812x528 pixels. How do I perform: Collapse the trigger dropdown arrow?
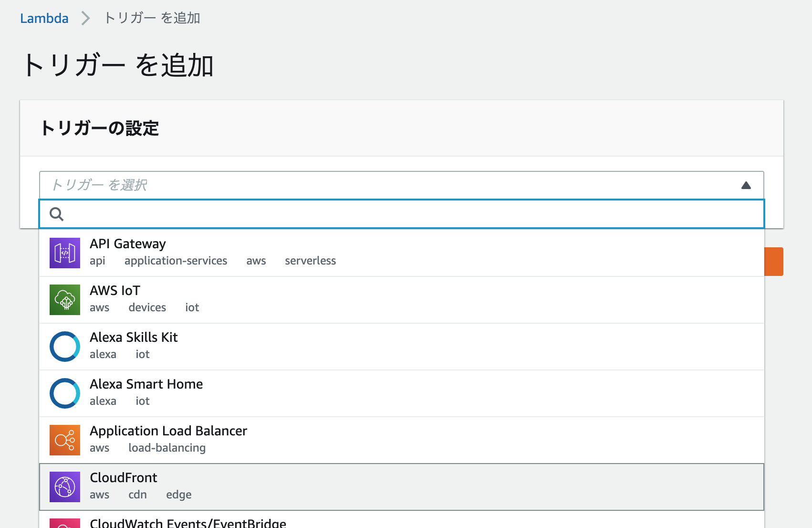pos(746,185)
